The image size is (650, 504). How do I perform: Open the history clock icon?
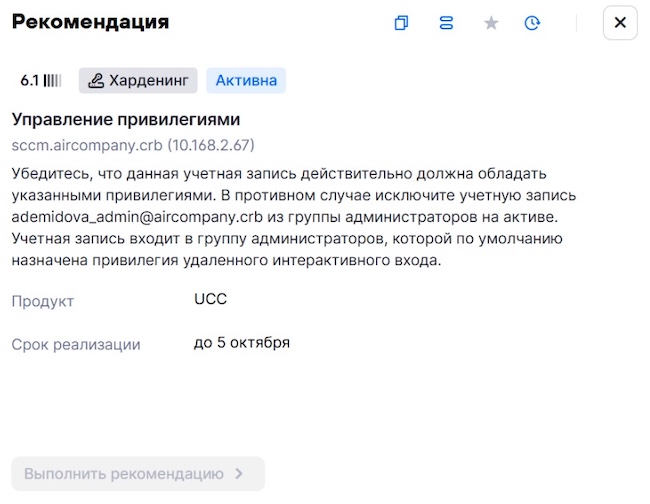point(532,23)
